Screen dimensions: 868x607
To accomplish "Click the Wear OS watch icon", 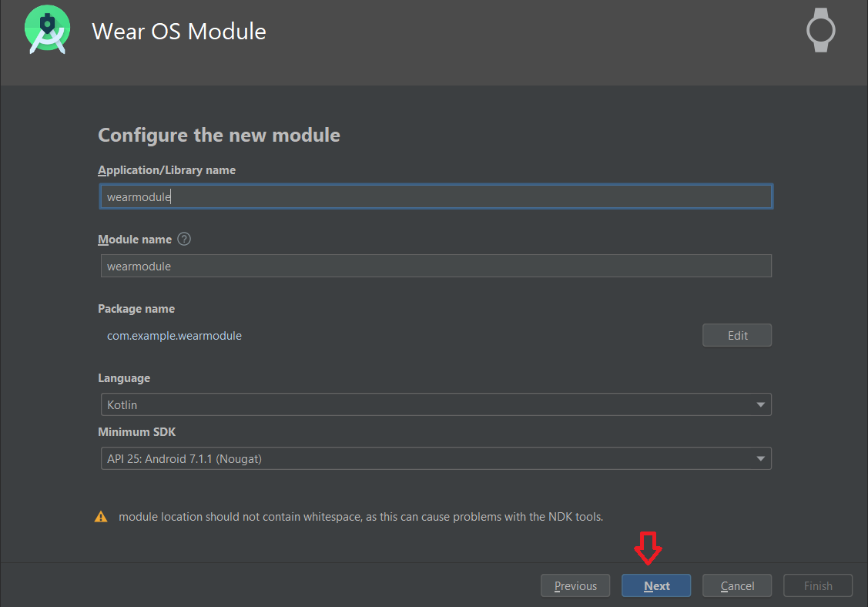I will (820, 30).
